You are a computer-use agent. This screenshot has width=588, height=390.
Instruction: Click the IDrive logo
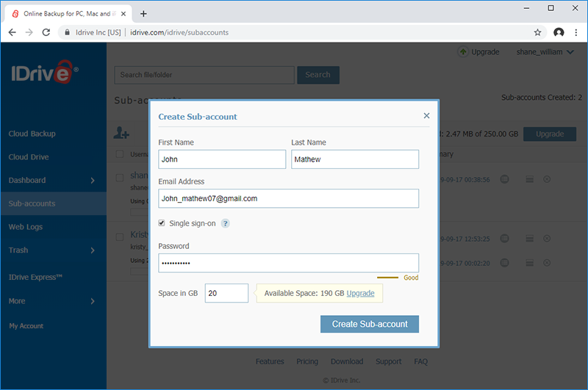44,72
